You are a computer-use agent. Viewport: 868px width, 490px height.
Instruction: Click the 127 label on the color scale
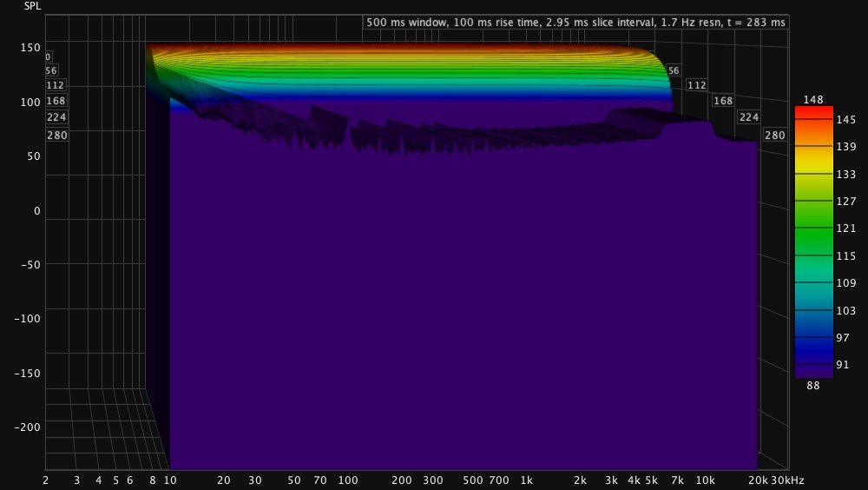(845, 202)
